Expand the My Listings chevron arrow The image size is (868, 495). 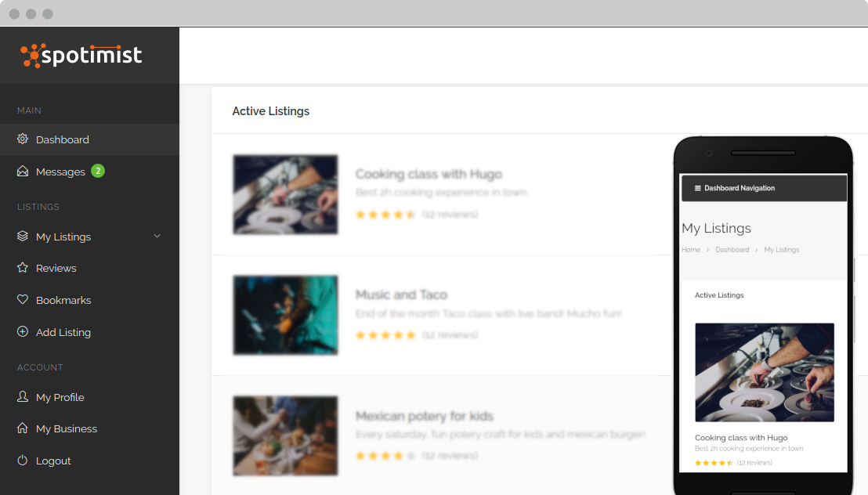pos(157,236)
